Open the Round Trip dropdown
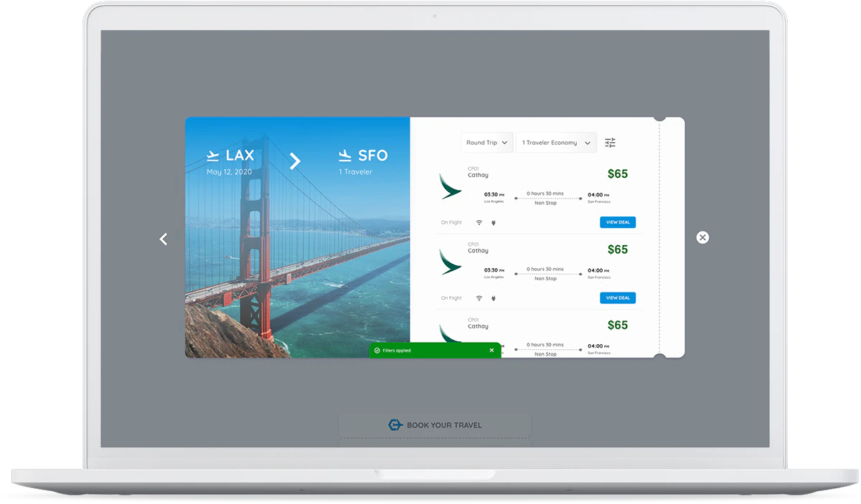Image resolution: width=861 pixels, height=504 pixels. (x=487, y=143)
